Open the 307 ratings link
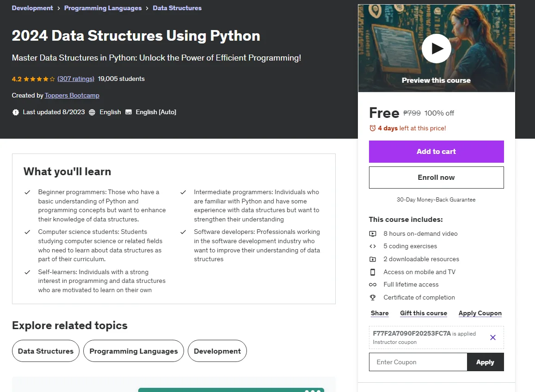535x392 pixels. click(76, 79)
